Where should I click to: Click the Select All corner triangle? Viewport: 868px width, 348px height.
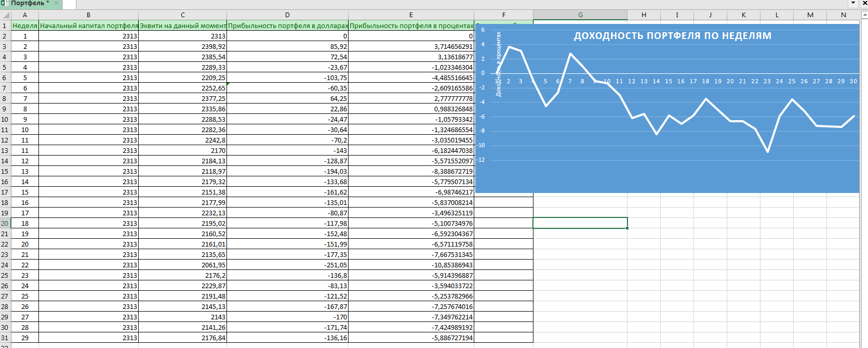click(5, 15)
